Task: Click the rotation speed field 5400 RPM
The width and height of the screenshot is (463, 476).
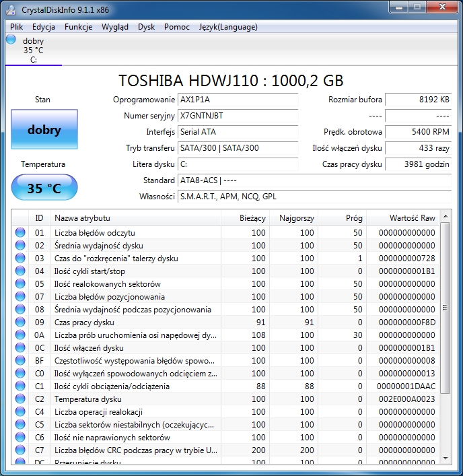Action: (419, 132)
